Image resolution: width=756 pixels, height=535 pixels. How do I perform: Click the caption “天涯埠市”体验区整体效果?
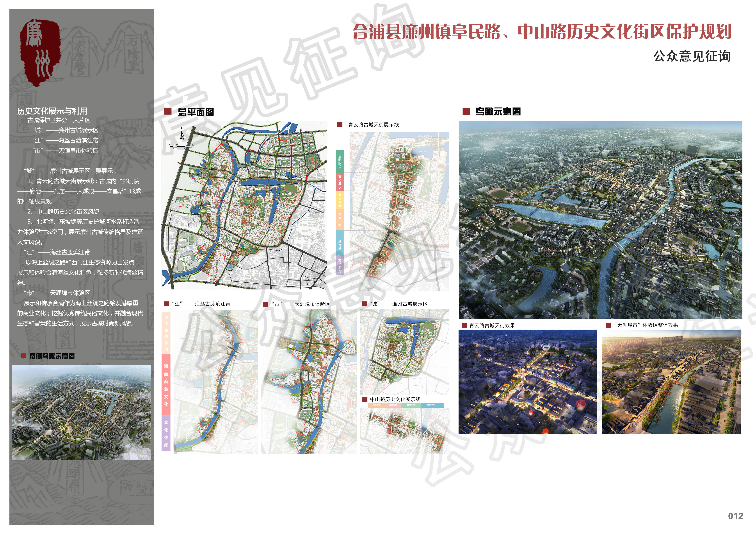(646, 325)
